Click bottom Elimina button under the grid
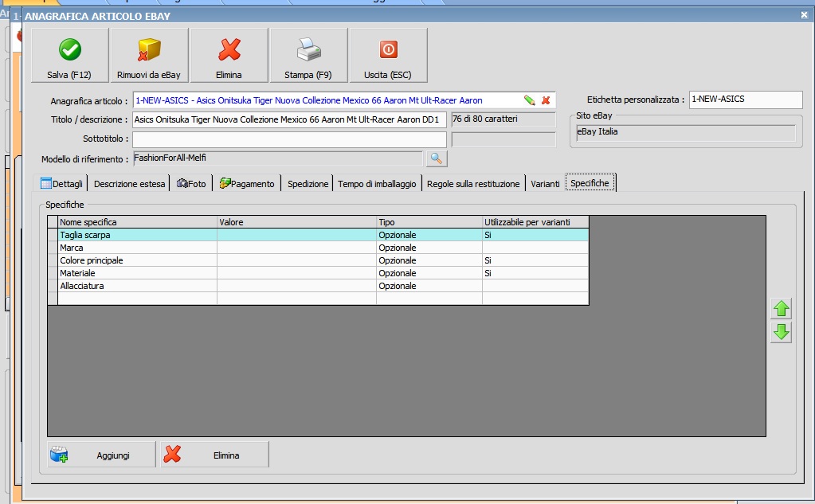Screen dimensions: 815x504 point(214,455)
